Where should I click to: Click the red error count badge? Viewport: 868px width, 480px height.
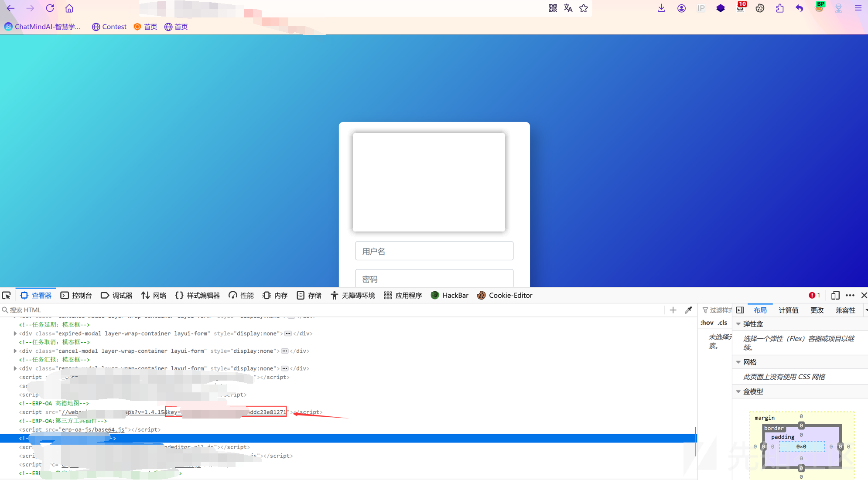814,296
